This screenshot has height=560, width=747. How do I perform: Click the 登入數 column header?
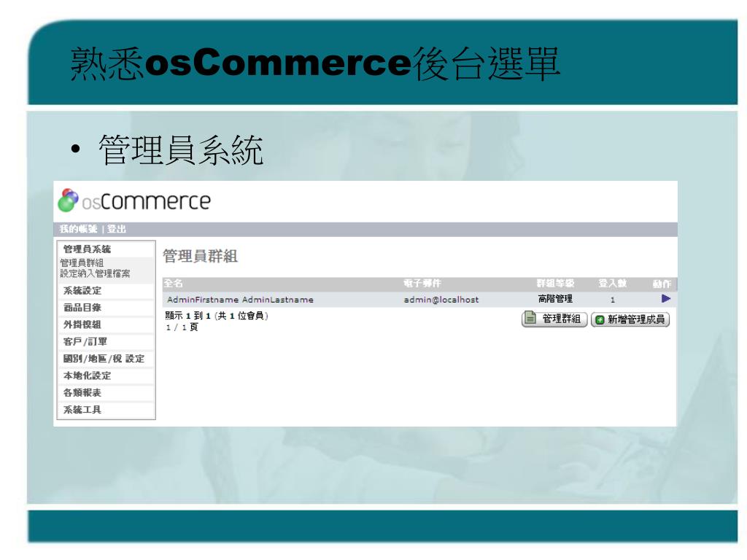(x=613, y=284)
